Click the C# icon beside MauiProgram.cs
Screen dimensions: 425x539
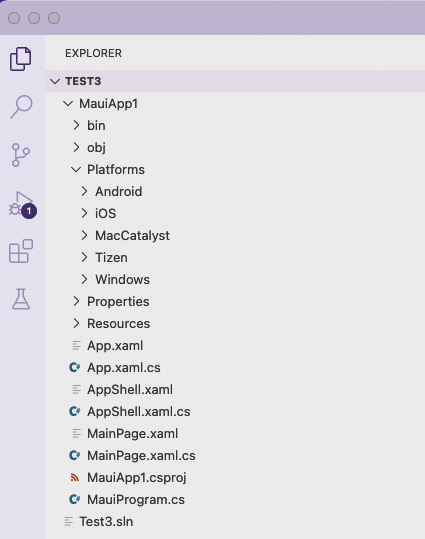pyautogui.click(x=75, y=499)
